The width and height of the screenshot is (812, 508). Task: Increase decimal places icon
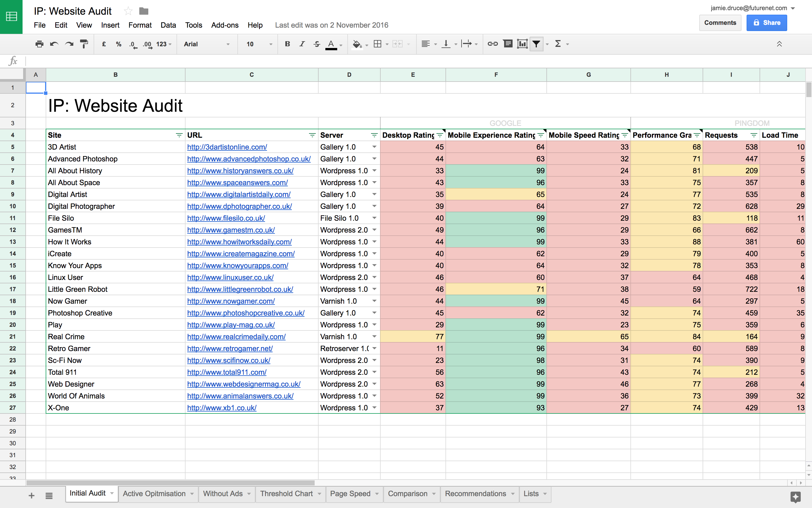coord(148,44)
